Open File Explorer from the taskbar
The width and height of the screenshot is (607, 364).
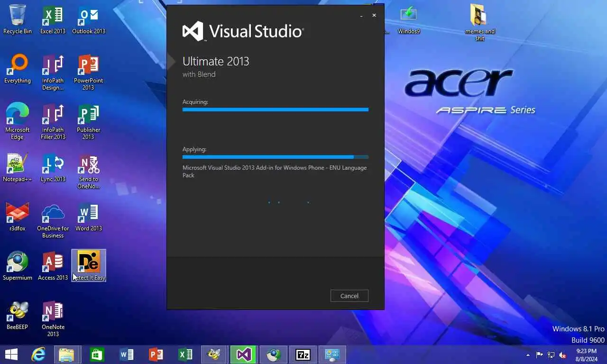tap(66, 355)
